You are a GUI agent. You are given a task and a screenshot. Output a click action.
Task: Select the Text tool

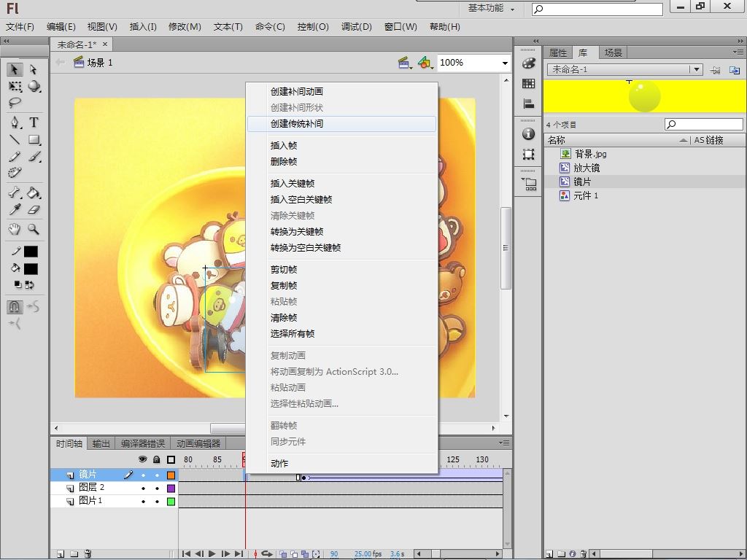[34, 122]
